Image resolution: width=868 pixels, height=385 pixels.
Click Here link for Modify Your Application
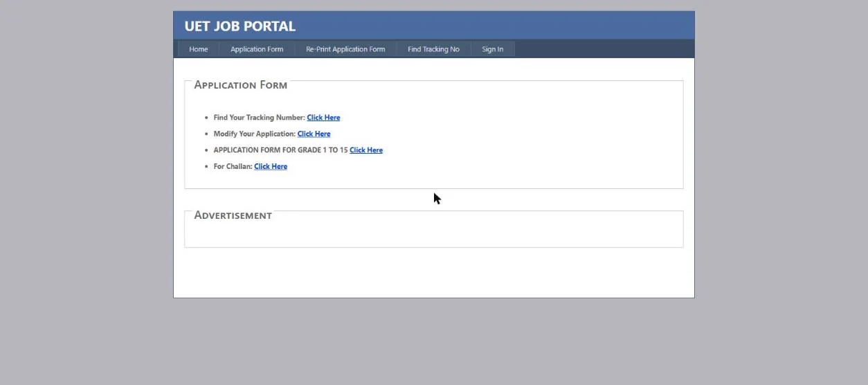(x=314, y=134)
